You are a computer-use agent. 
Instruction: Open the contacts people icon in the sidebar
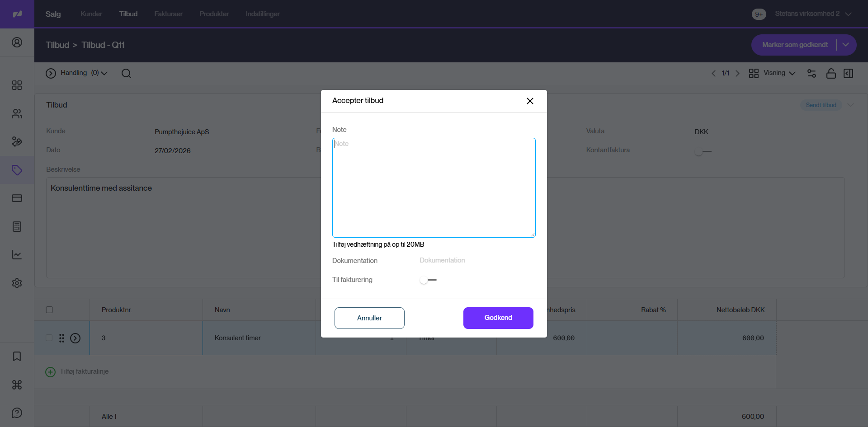tap(17, 114)
